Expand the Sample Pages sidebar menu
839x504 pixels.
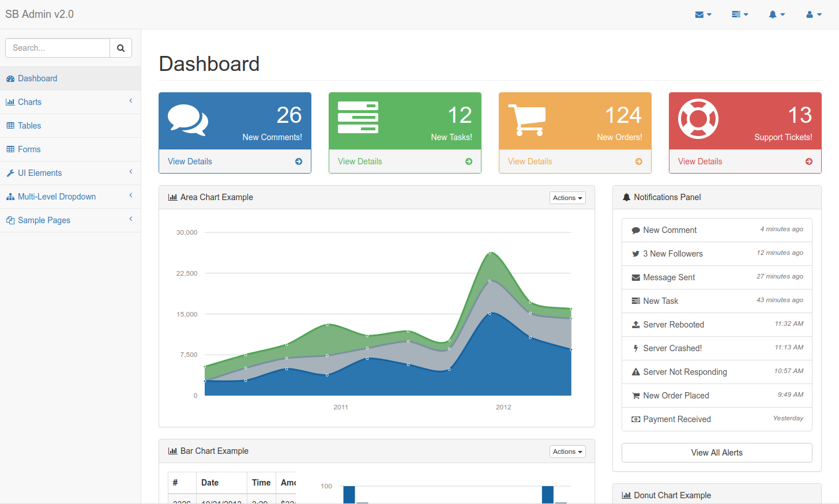(x=70, y=220)
